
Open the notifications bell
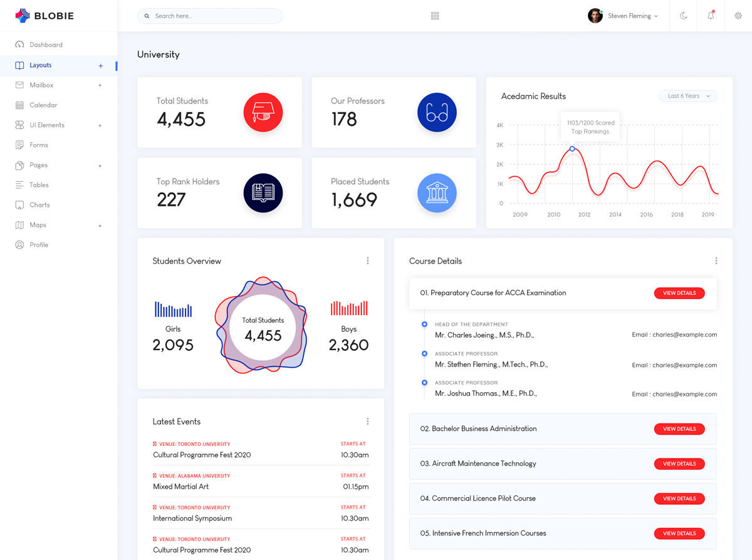[x=711, y=16]
